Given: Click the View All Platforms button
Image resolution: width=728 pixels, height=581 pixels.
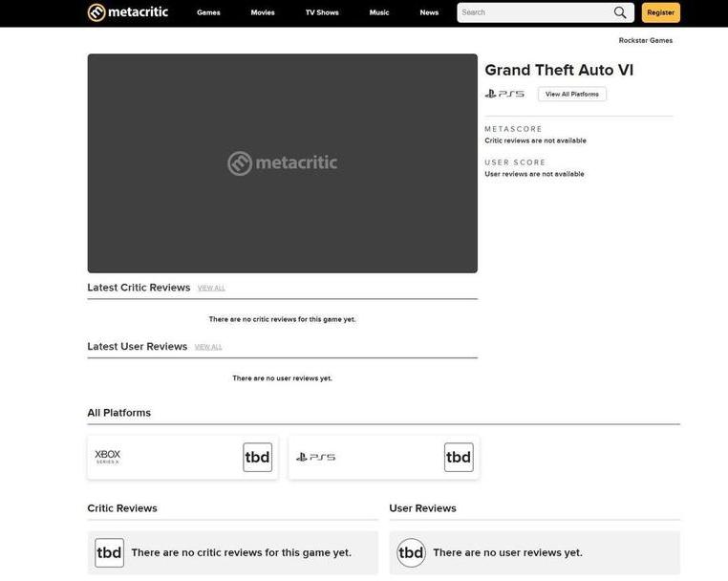Looking at the screenshot, I should pyautogui.click(x=572, y=94).
